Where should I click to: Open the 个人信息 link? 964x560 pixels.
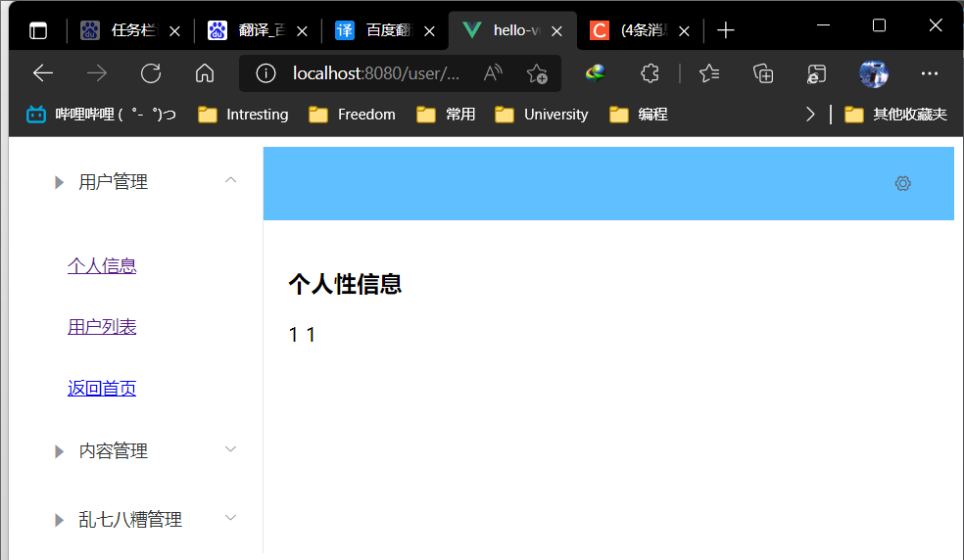[102, 266]
